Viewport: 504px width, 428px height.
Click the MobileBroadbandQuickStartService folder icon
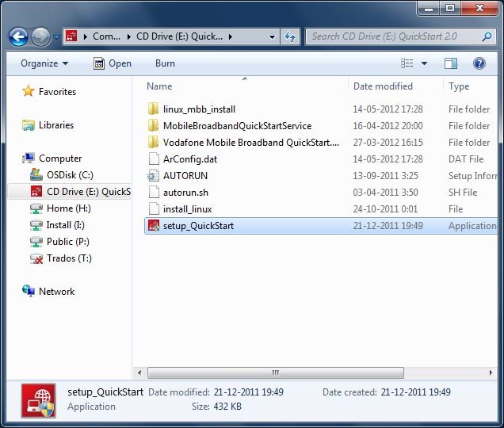tap(153, 126)
